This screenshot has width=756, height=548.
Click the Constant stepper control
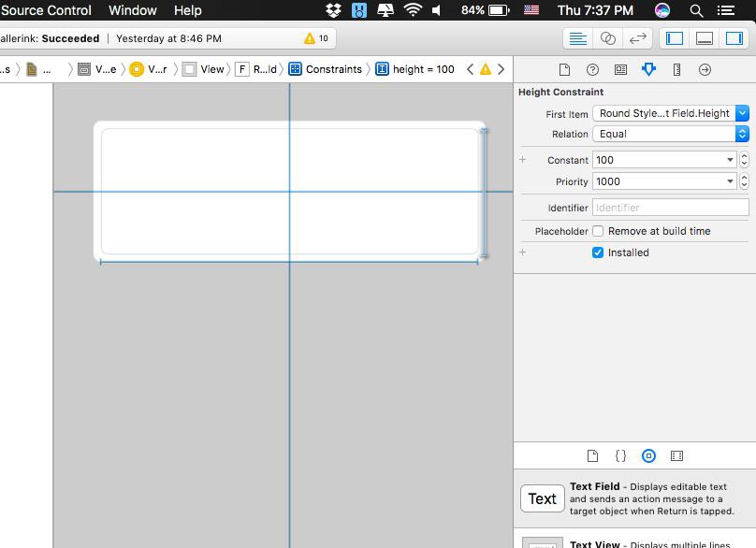tap(744, 160)
